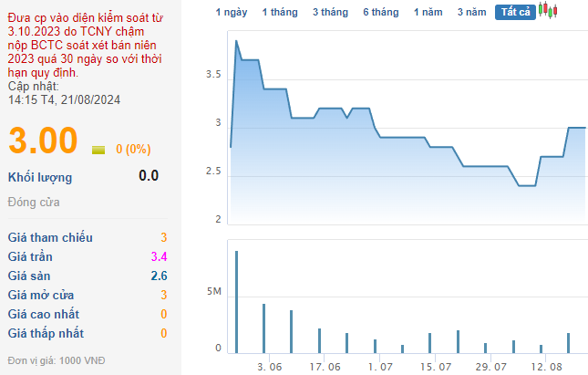
Task: Choose the "6 tháng" time range
Action: 380,12
